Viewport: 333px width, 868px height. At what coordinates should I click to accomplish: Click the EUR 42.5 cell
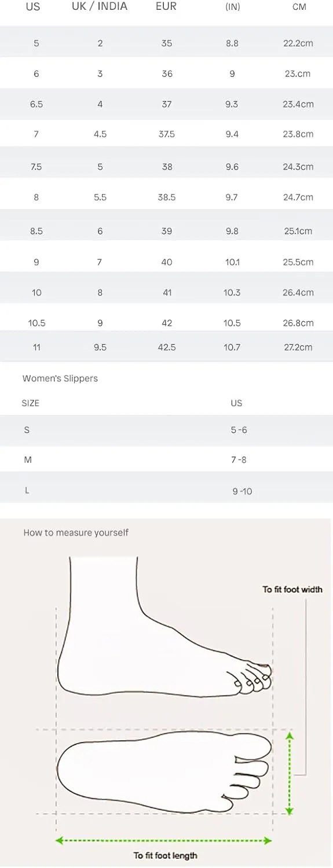click(x=167, y=347)
